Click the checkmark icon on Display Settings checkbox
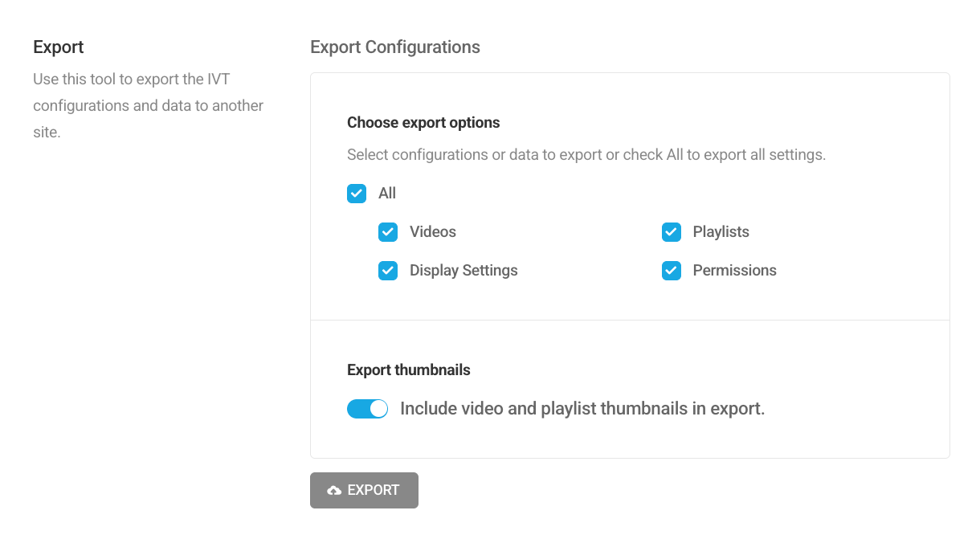The height and width of the screenshot is (539, 980). click(x=388, y=270)
